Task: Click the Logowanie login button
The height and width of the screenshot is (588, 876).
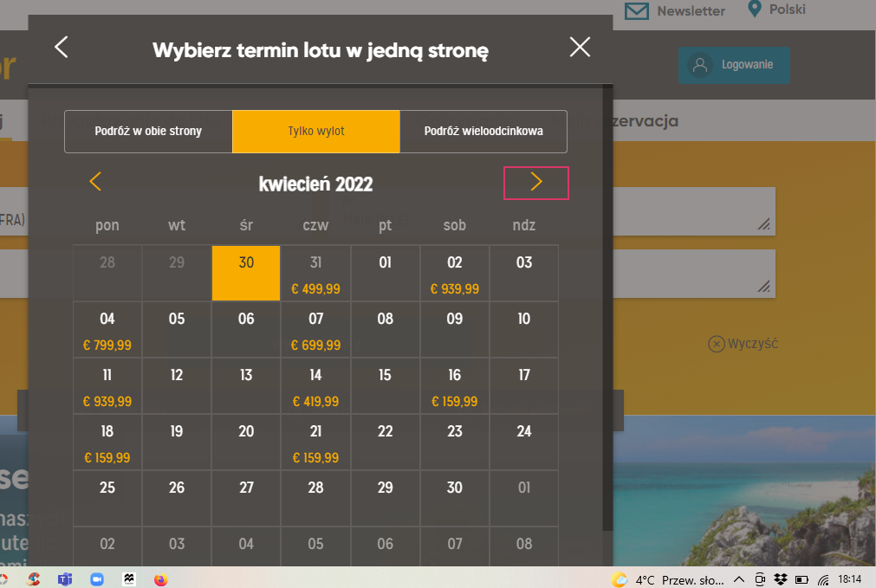Action: click(734, 65)
